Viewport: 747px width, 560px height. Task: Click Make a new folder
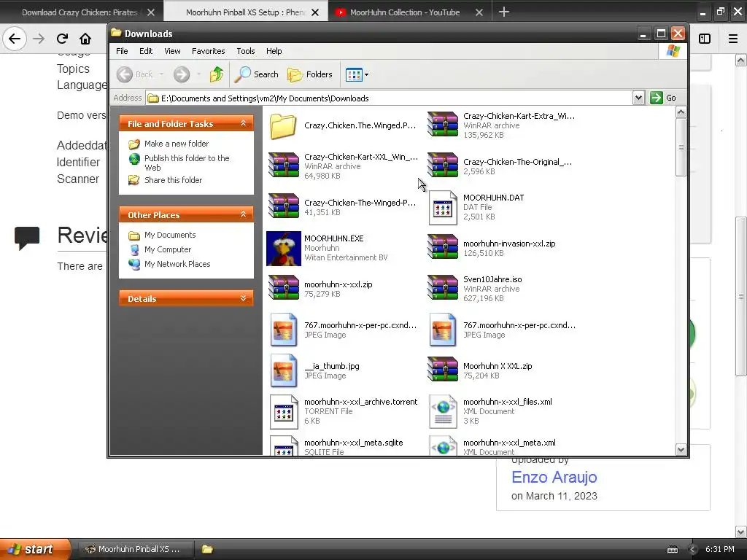tap(177, 144)
